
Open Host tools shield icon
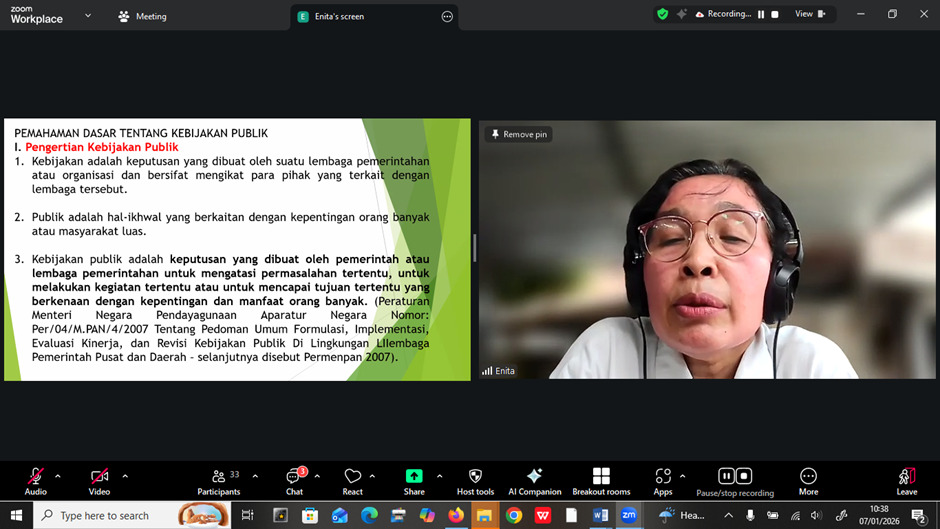pyautogui.click(x=475, y=479)
